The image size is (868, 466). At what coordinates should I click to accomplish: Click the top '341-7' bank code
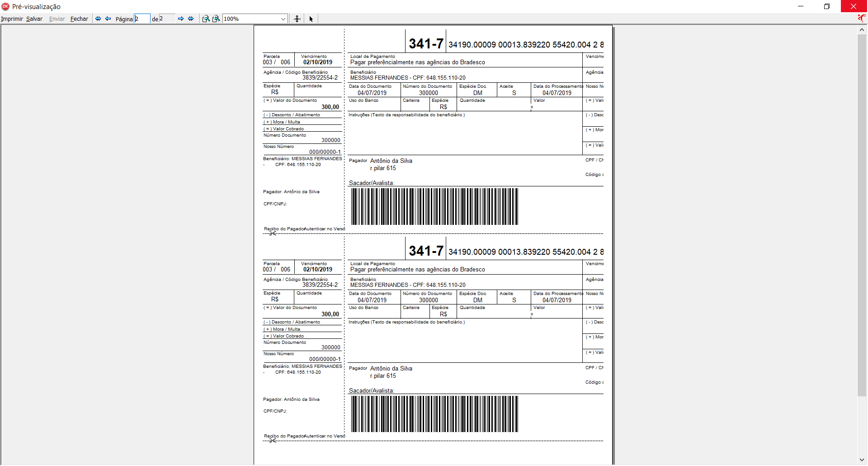click(426, 43)
